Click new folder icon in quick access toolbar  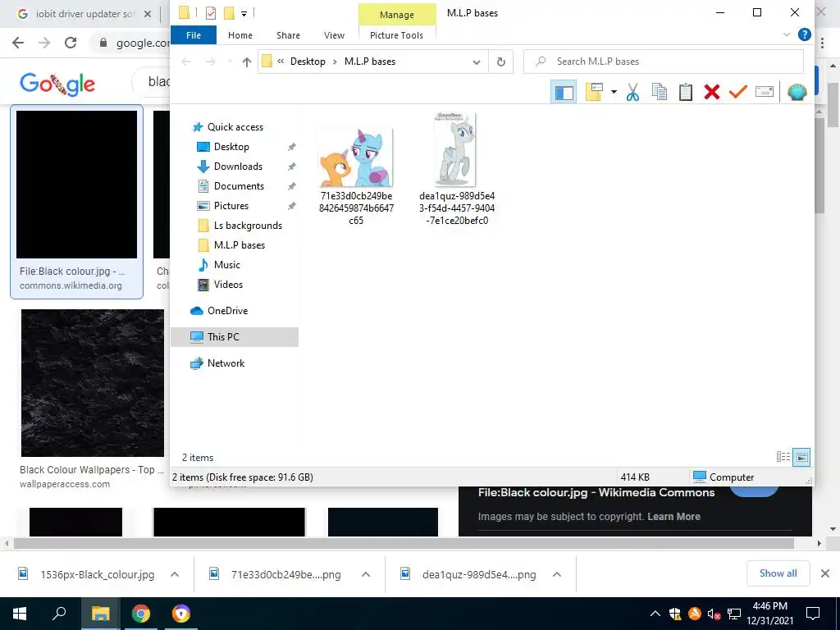pyautogui.click(x=230, y=13)
